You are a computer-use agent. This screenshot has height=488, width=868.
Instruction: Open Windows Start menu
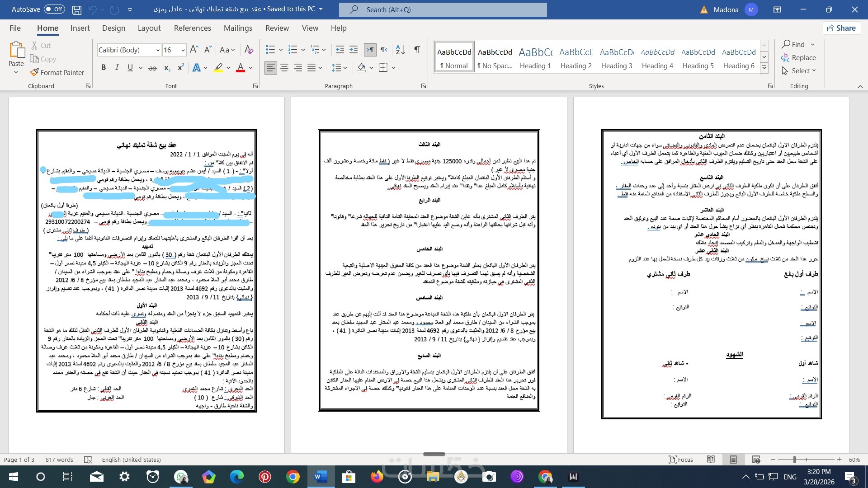coord(13,477)
